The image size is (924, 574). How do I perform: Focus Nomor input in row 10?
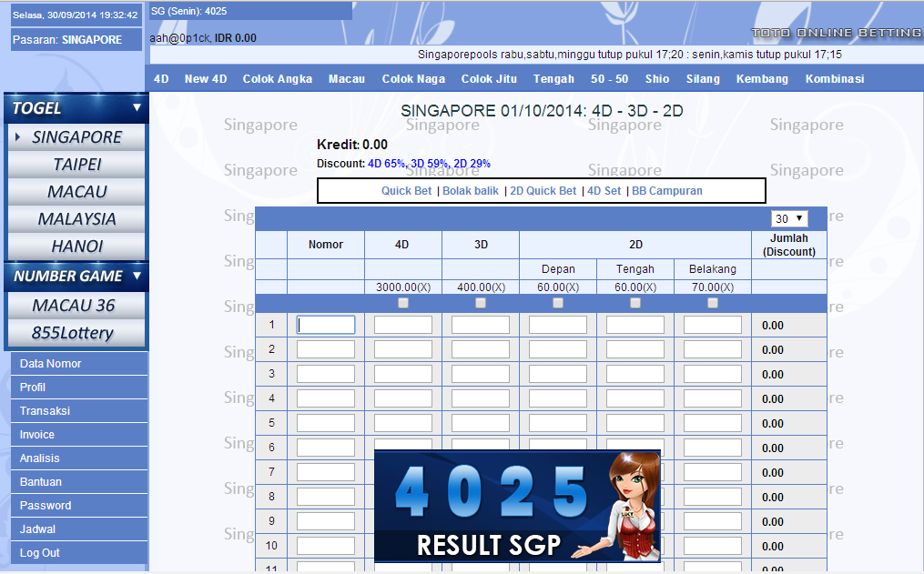coord(326,546)
